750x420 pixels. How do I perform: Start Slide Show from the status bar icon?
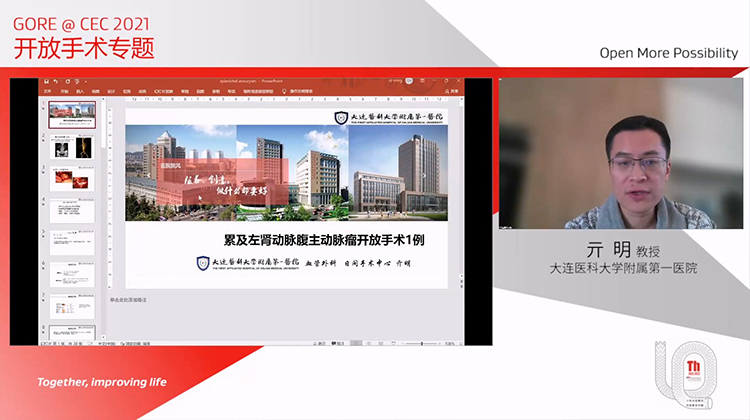pos(394,343)
